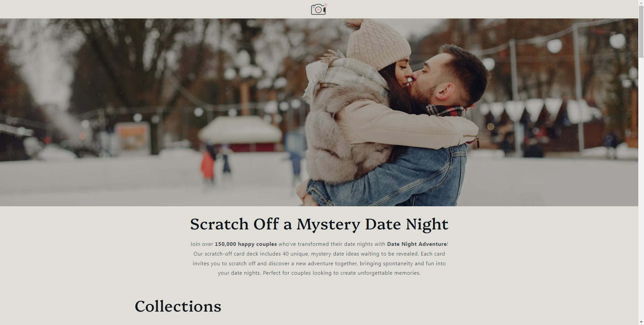This screenshot has height=325, width=644.
Task: Click the hero image of kissing couple
Action: [x=319, y=112]
